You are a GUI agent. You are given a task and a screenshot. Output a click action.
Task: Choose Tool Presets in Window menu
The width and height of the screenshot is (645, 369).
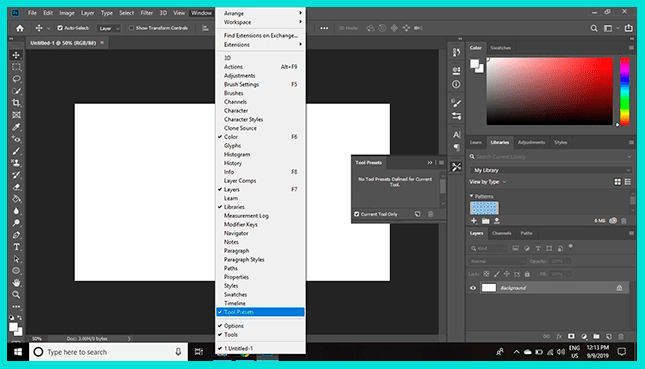pyautogui.click(x=260, y=312)
